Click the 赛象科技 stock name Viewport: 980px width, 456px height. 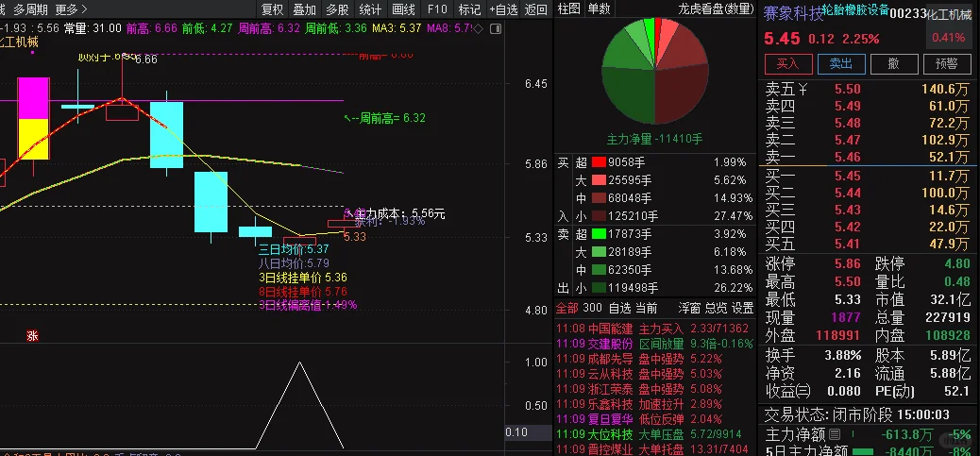pyautogui.click(x=794, y=15)
